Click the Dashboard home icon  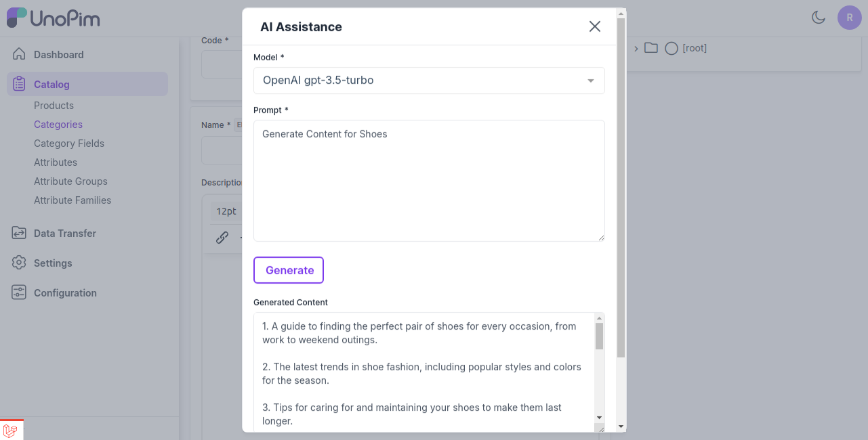[19, 55]
